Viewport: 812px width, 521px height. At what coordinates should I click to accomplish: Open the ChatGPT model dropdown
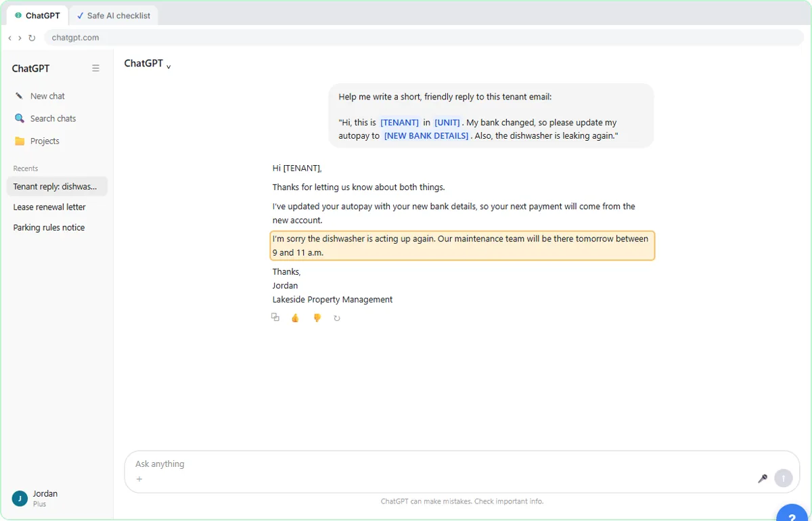tap(148, 64)
